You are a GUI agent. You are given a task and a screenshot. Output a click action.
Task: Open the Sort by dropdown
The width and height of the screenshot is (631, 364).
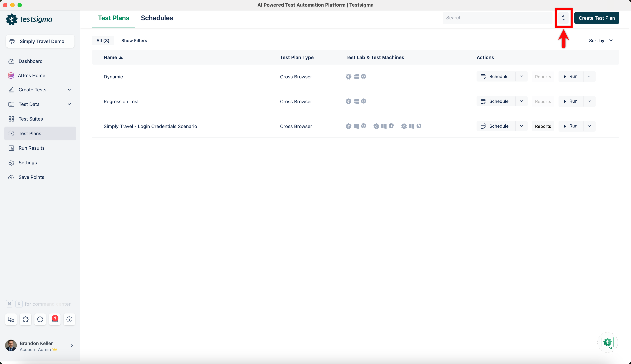[601, 40]
